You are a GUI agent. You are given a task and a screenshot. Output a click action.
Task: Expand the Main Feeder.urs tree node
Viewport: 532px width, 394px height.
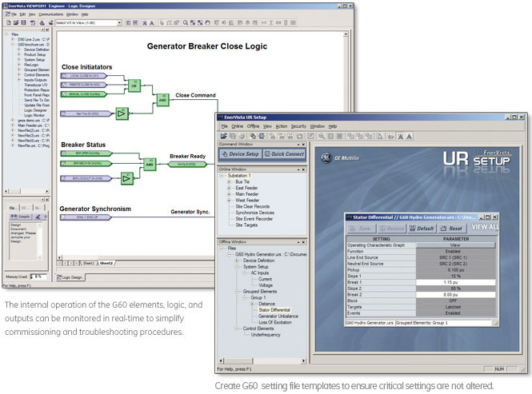coord(13,125)
